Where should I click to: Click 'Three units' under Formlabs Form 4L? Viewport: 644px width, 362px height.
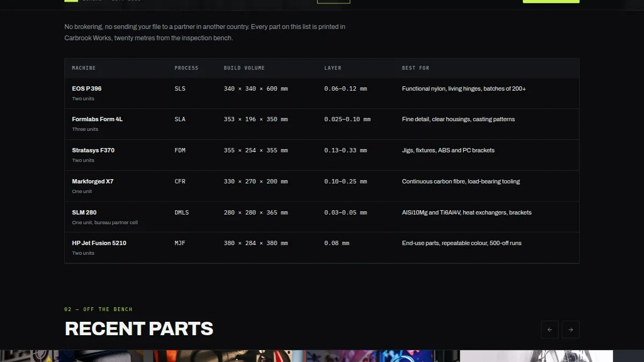coord(85,129)
